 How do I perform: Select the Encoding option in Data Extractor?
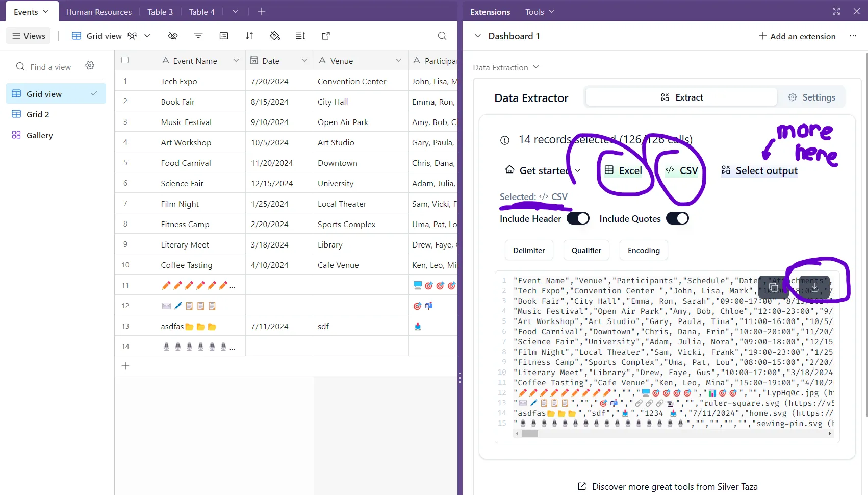tap(644, 250)
